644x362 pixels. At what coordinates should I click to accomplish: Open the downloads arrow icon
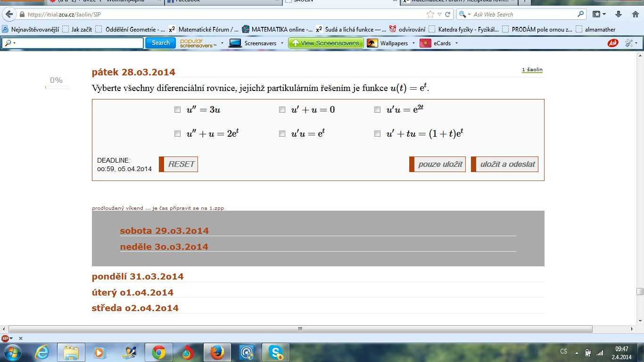pos(619,14)
